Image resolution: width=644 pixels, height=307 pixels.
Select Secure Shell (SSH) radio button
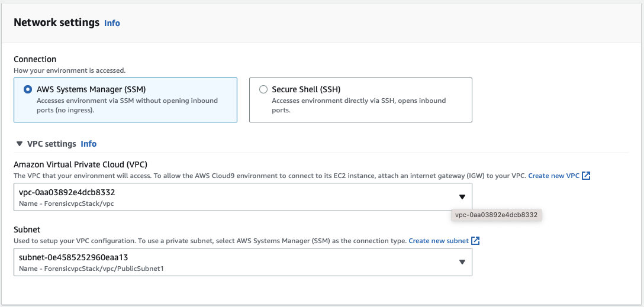coord(263,89)
